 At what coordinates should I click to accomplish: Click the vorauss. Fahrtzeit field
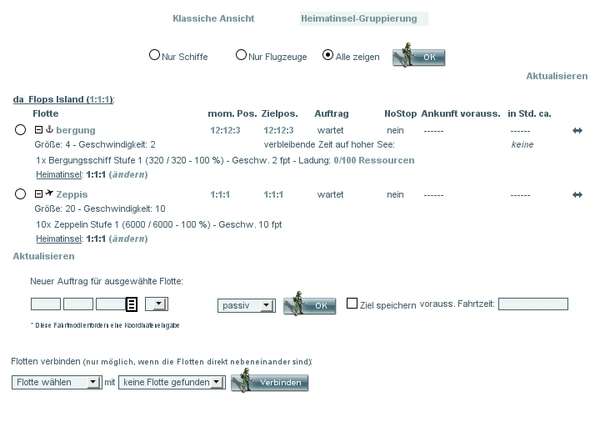click(533, 304)
